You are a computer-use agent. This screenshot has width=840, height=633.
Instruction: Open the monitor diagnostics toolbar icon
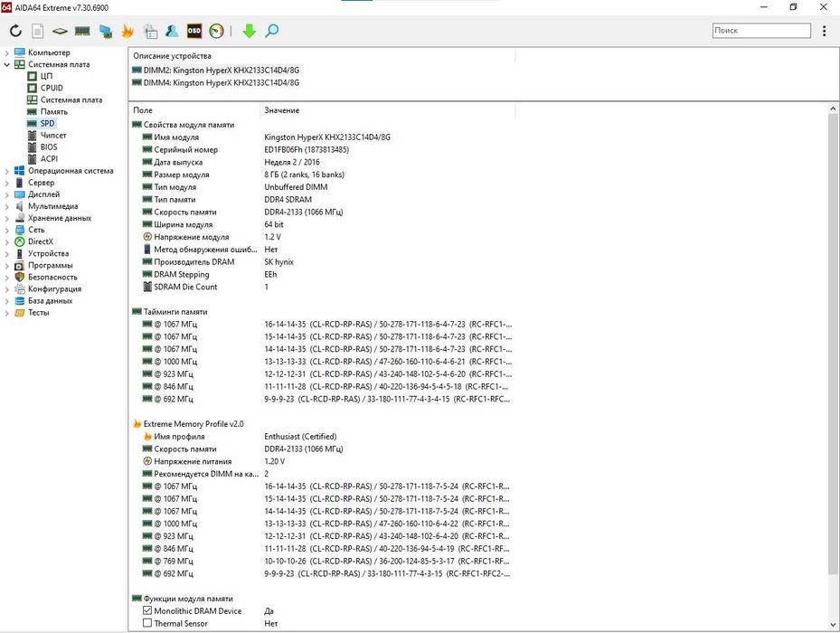click(x=106, y=31)
